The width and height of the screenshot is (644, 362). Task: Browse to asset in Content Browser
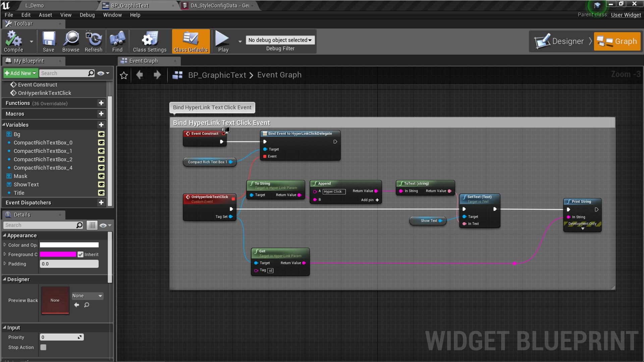coord(71,41)
